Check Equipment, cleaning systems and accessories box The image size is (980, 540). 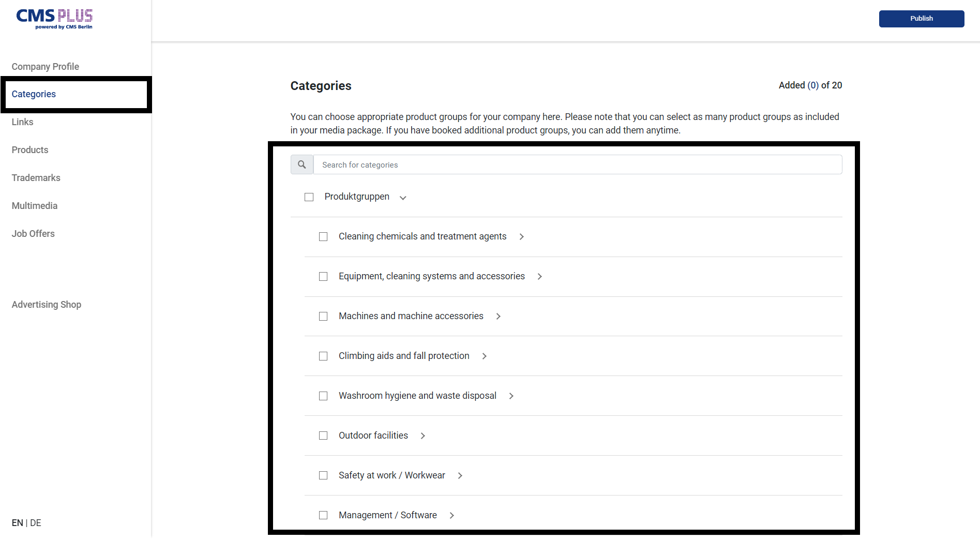pyautogui.click(x=323, y=276)
